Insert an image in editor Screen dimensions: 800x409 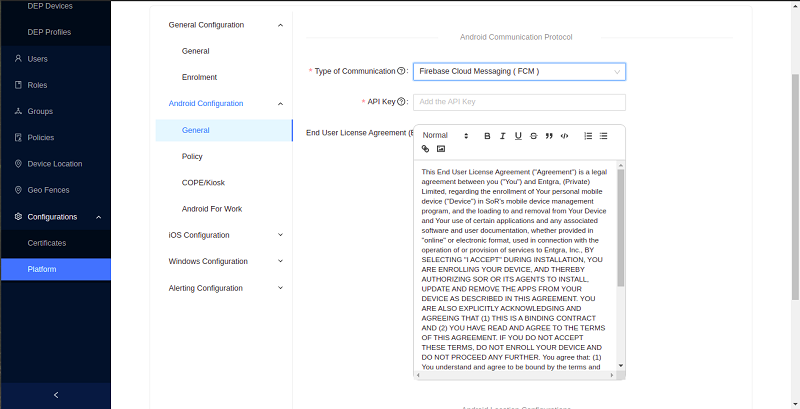pos(441,149)
